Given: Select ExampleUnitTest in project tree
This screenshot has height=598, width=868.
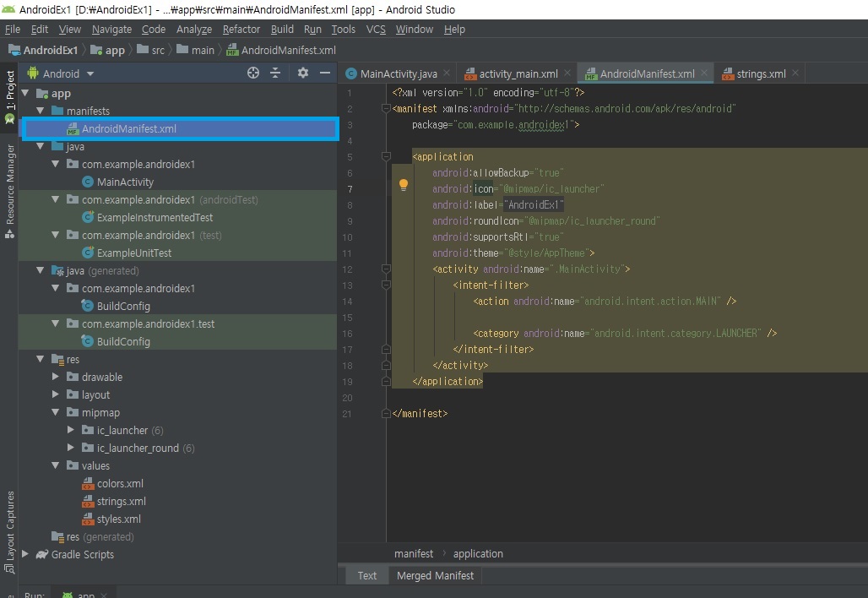Looking at the screenshot, I should pos(134,253).
